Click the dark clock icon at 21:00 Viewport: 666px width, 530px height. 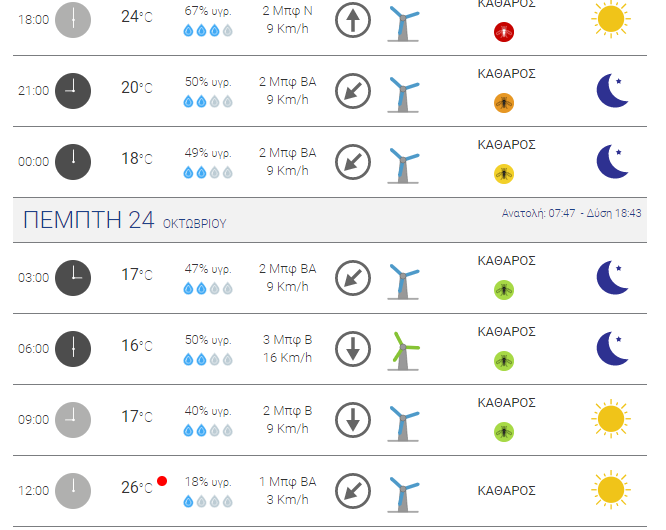[x=73, y=91]
